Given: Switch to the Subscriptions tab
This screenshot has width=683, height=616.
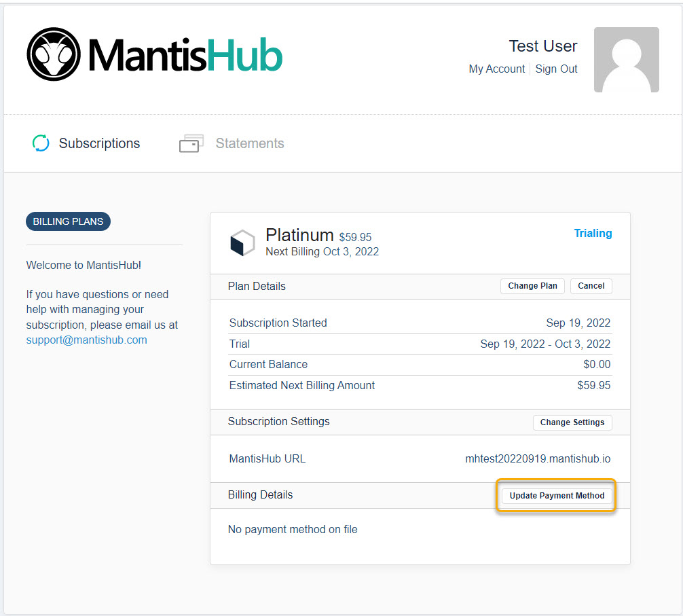Looking at the screenshot, I should 99,143.
